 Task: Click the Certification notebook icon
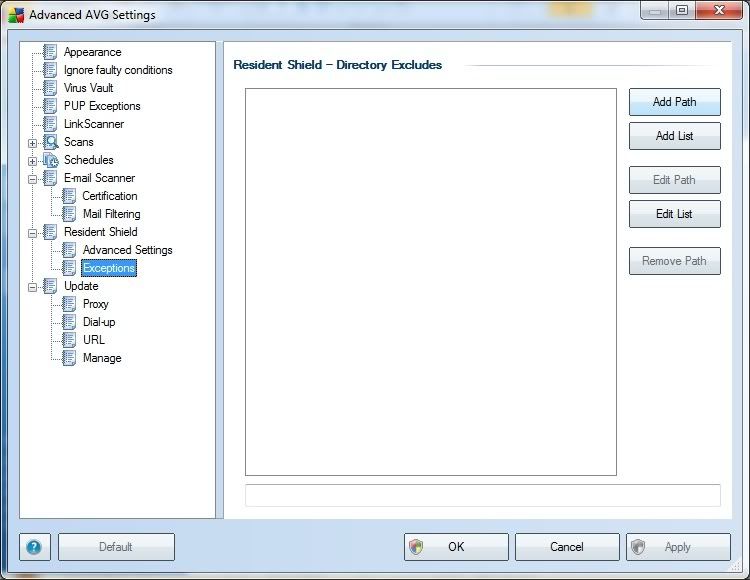[x=69, y=196]
